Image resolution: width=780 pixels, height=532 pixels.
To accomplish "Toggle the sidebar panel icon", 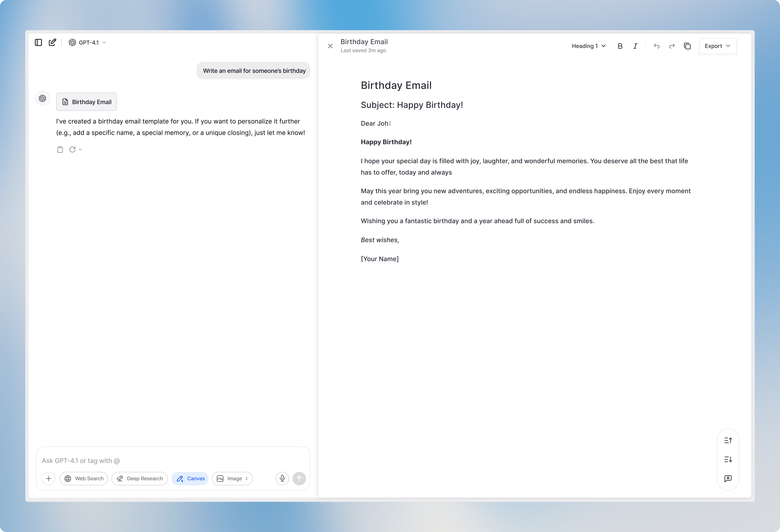I will [38, 42].
